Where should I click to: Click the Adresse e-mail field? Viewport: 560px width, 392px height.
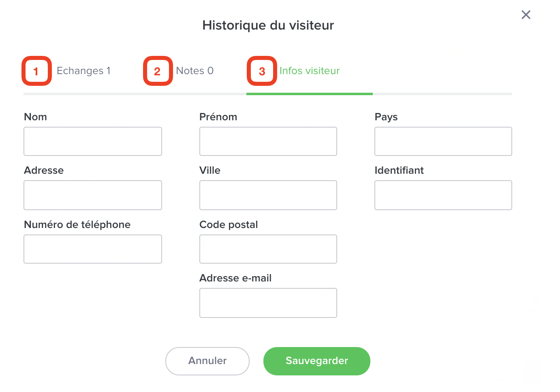click(x=268, y=303)
